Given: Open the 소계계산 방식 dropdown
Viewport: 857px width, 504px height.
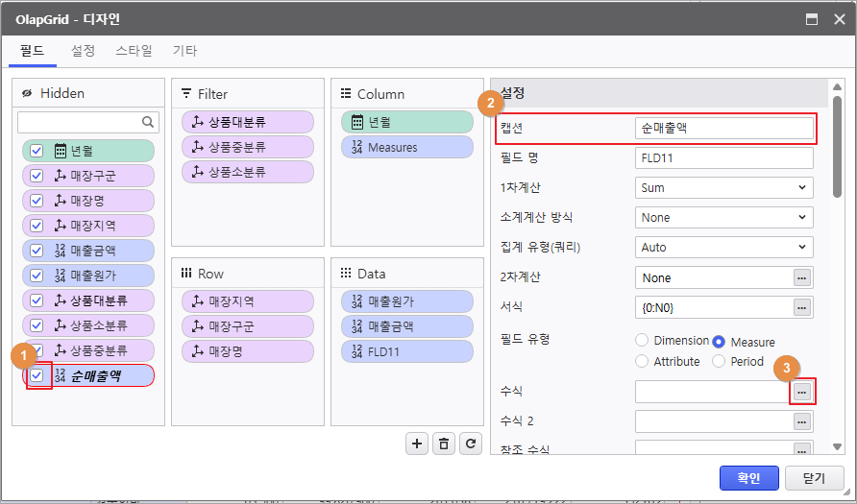Looking at the screenshot, I should (723, 218).
